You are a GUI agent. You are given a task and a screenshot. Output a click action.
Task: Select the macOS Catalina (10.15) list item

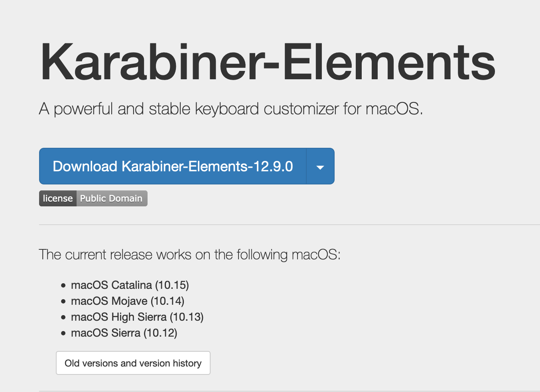pos(130,285)
